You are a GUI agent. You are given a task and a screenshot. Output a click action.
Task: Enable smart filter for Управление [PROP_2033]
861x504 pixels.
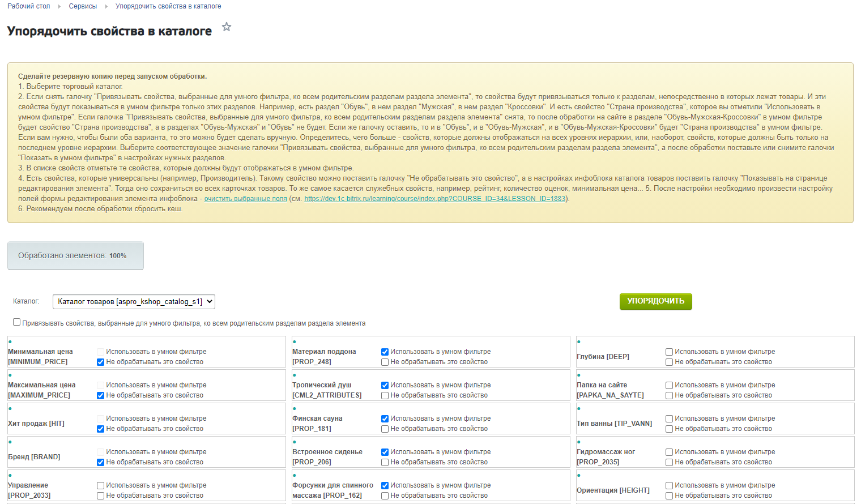100,485
